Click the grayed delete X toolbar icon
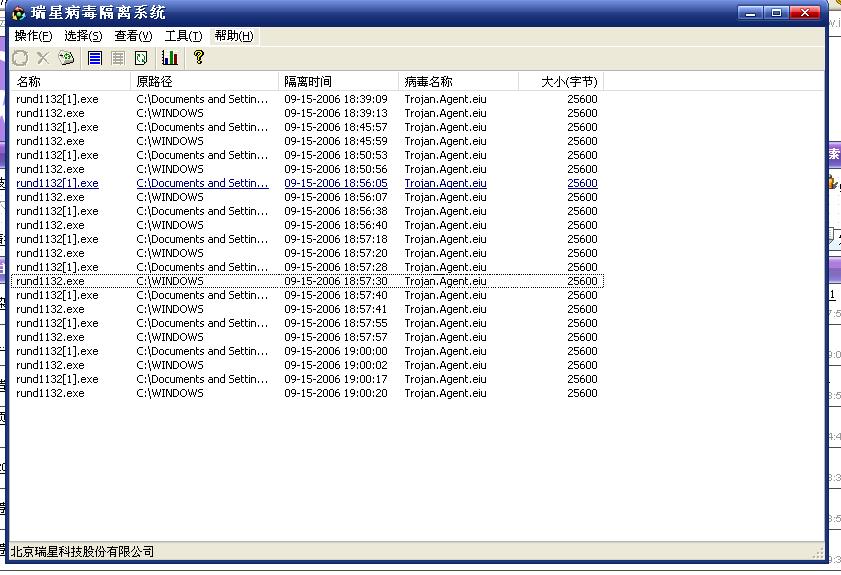Image resolution: width=841 pixels, height=575 pixels. pyautogui.click(x=43, y=58)
